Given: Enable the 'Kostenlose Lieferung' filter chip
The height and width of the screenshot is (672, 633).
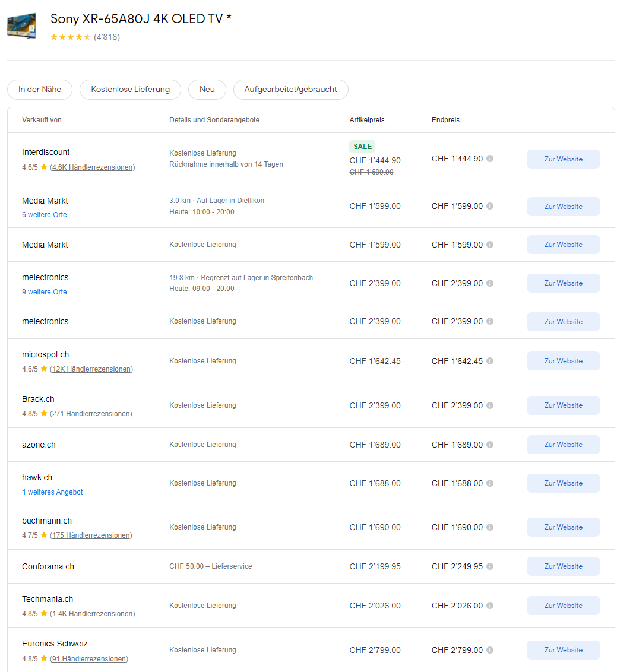Looking at the screenshot, I should coord(130,90).
